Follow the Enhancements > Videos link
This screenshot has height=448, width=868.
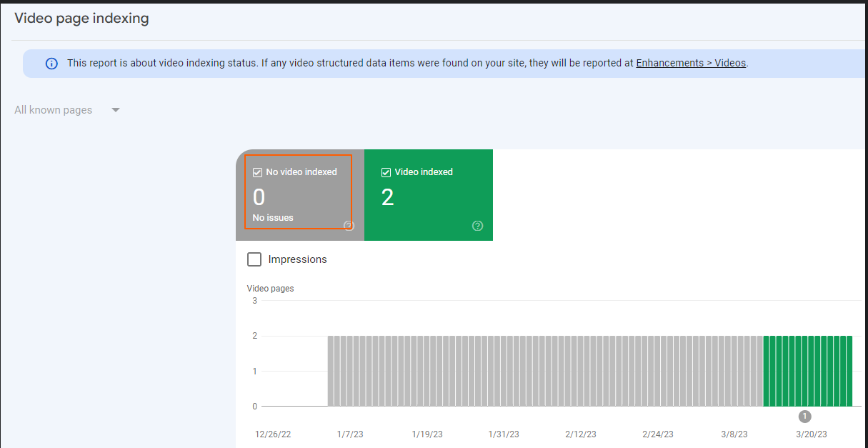(691, 63)
